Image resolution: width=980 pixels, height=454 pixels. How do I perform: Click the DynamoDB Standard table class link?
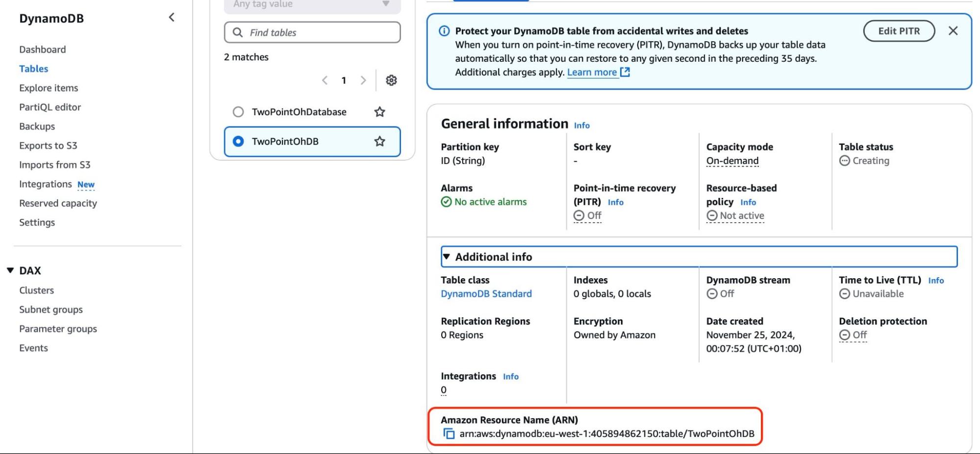click(x=486, y=293)
